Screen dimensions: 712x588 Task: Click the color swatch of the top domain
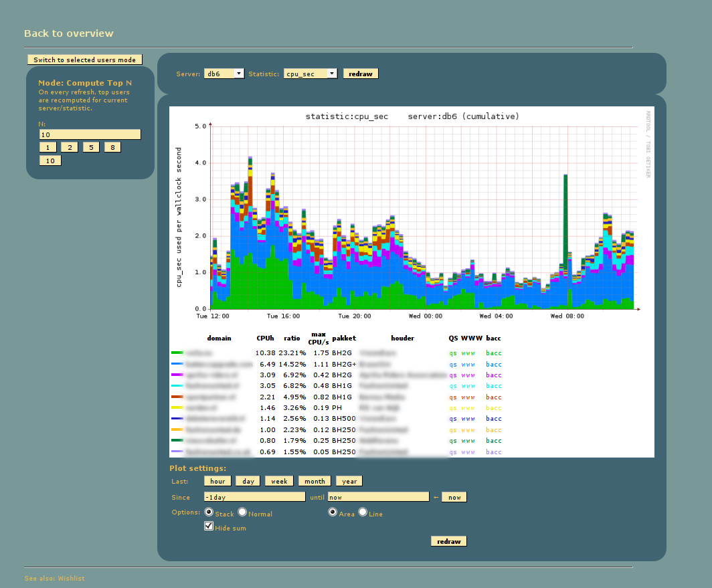click(x=177, y=353)
